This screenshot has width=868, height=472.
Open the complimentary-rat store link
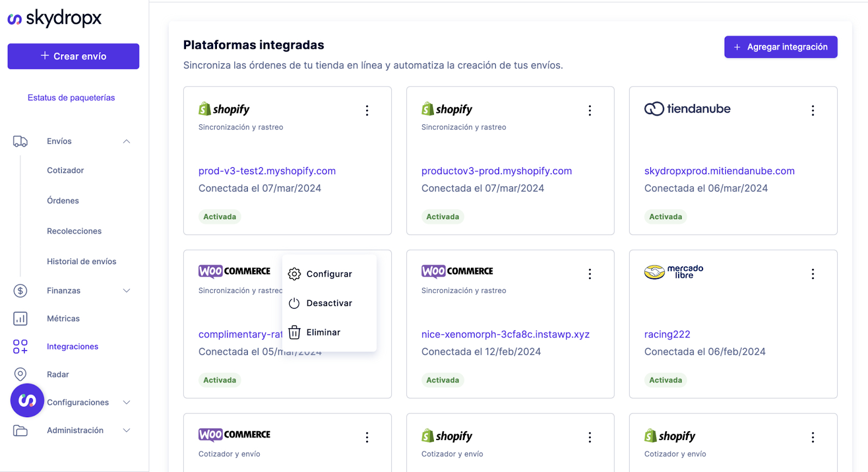[240, 334]
